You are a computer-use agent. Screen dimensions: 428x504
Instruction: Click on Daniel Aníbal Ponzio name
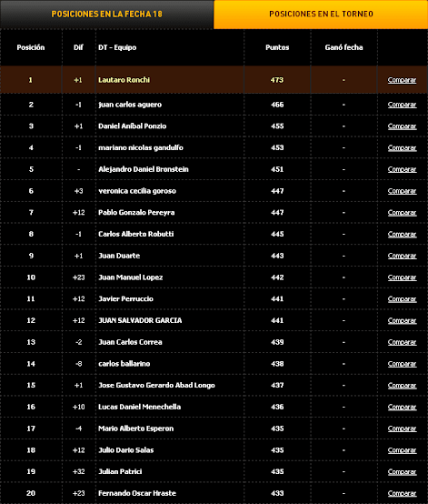click(x=133, y=126)
